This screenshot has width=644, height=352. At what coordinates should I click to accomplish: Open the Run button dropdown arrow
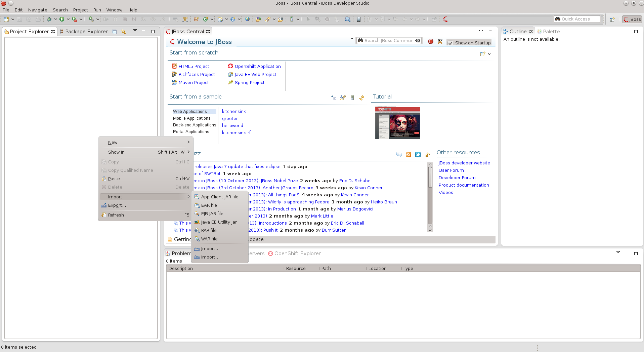(x=68, y=19)
